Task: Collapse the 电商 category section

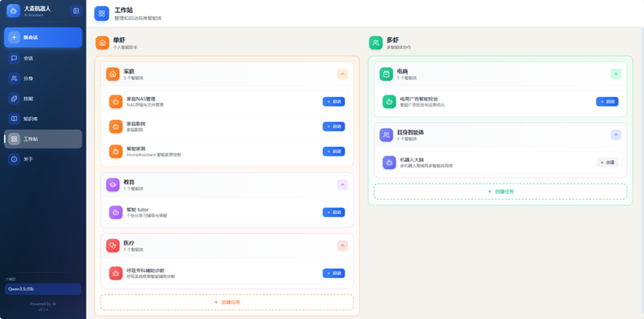Action: pos(616,74)
